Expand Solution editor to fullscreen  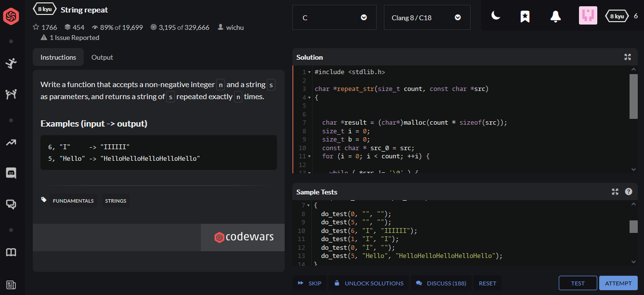627,57
